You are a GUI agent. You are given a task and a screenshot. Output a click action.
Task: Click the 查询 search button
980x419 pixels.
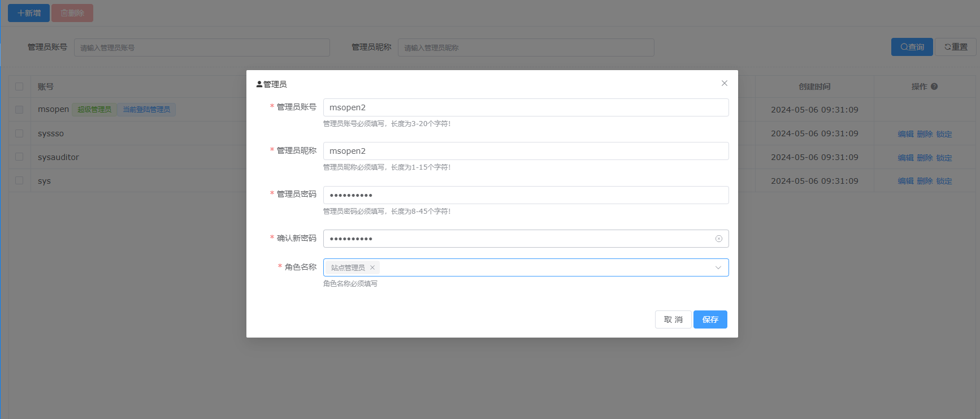(912, 47)
